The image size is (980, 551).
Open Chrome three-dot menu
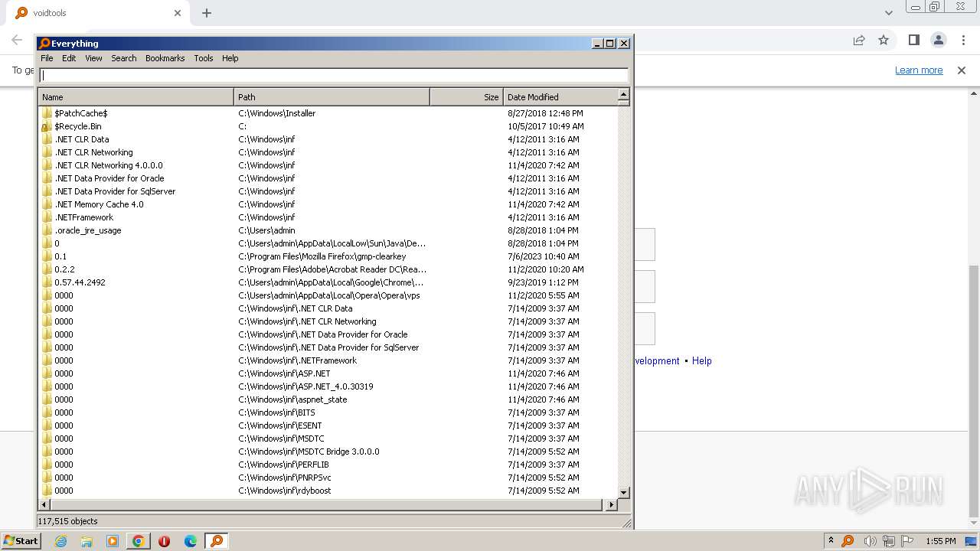[962, 40]
